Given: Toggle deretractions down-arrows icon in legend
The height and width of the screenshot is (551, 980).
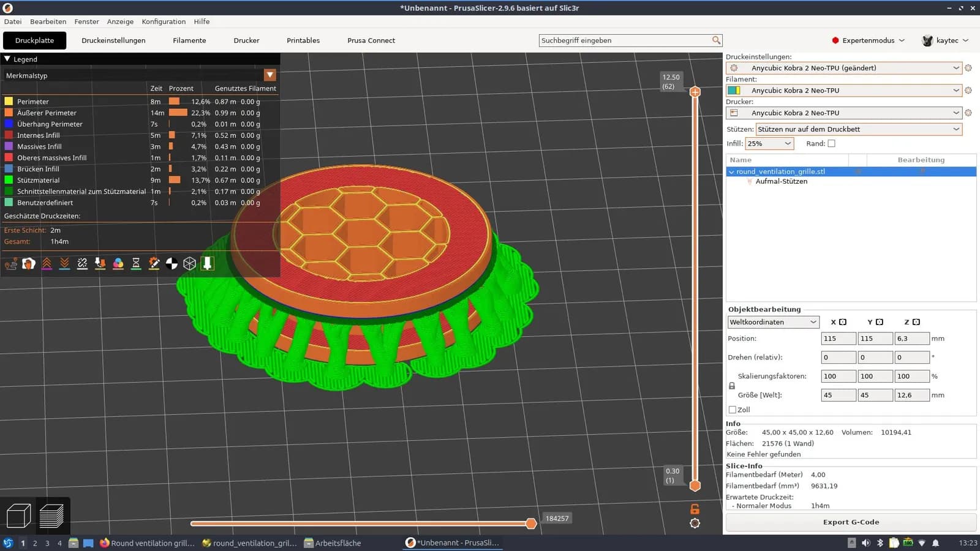Looking at the screenshot, I should pyautogui.click(x=64, y=264).
